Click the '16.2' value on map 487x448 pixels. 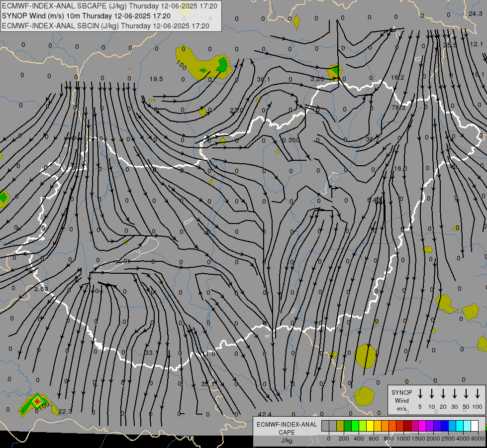tap(397, 78)
